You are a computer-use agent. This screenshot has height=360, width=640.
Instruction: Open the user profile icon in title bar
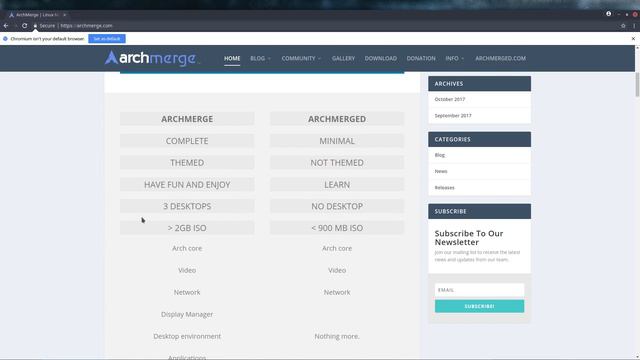point(609,14)
